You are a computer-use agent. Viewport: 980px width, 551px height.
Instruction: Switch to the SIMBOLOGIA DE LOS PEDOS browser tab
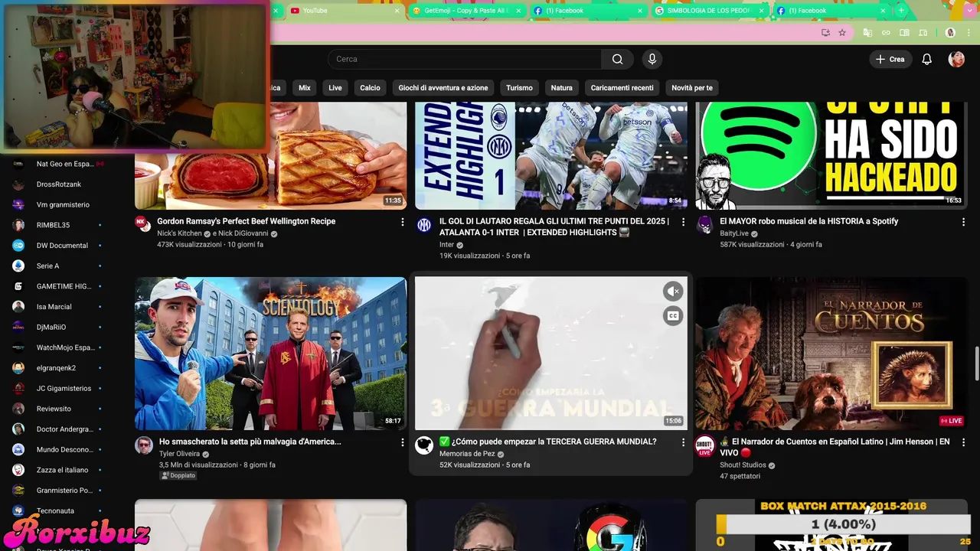(x=710, y=11)
